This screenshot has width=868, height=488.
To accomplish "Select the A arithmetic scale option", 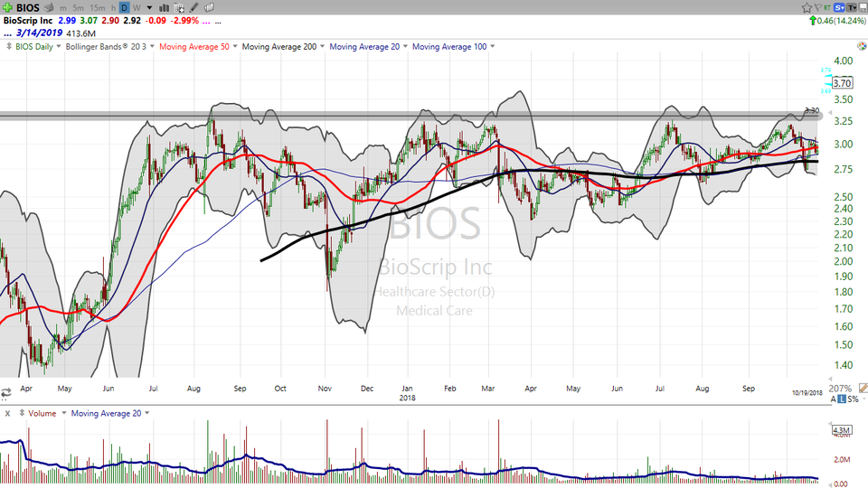I will [833, 399].
